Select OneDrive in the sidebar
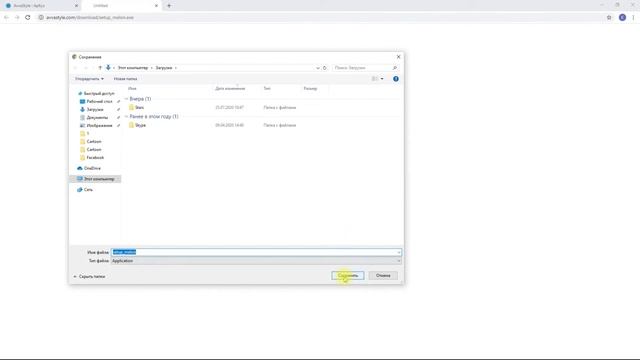Viewport: 640px width, 360px height. point(89,168)
